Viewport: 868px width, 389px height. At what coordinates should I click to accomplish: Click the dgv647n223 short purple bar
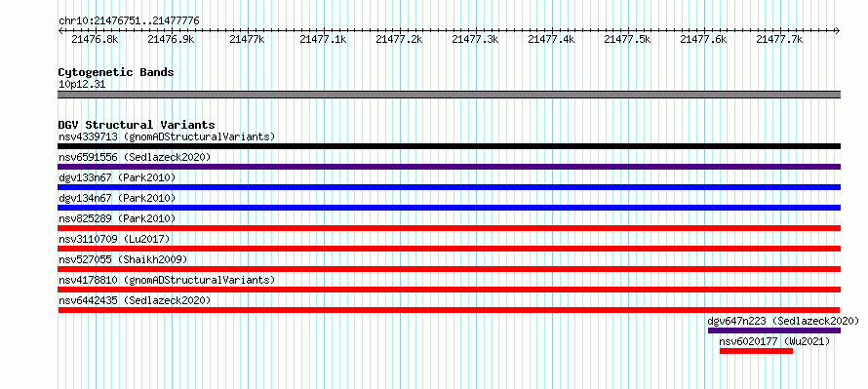point(774,331)
